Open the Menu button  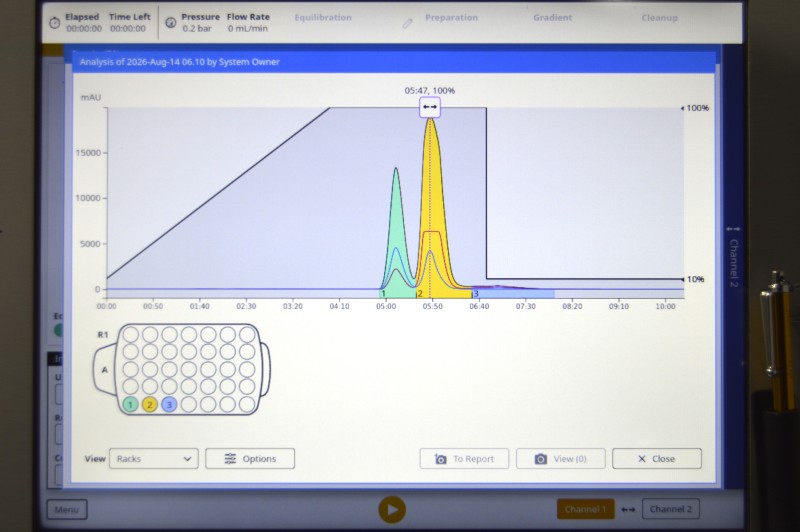67,509
